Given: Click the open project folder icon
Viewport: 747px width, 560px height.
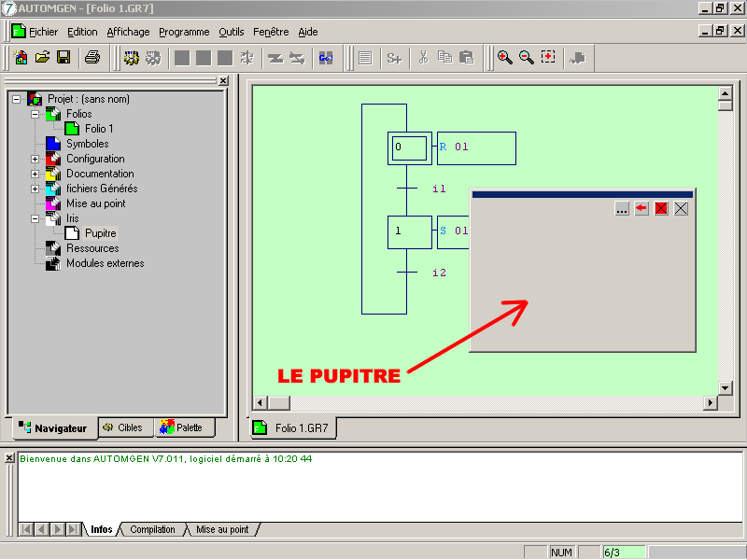Looking at the screenshot, I should click(42, 58).
